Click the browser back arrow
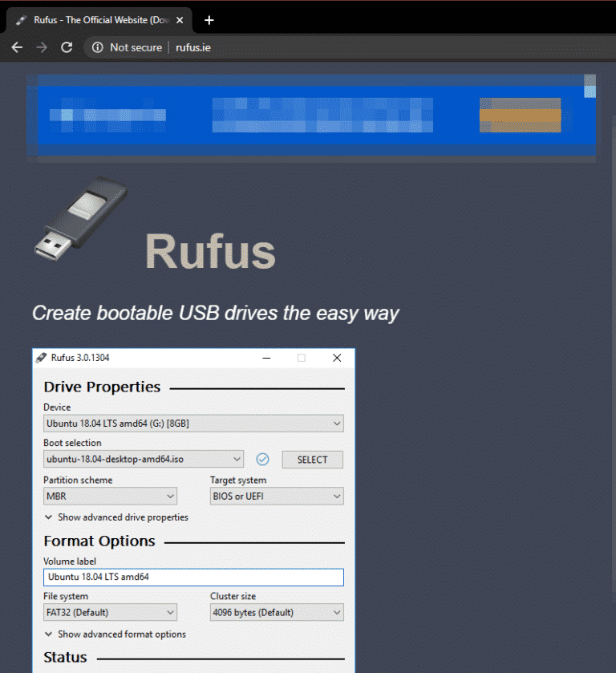 coord(17,47)
